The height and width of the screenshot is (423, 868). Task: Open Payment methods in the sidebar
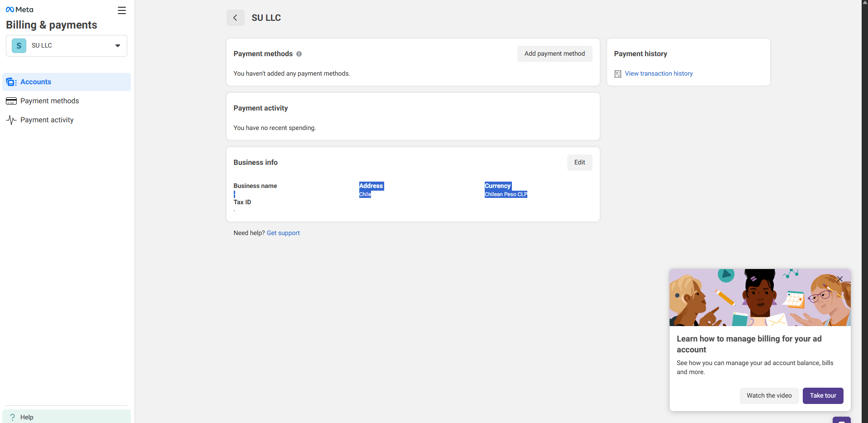[x=49, y=101]
